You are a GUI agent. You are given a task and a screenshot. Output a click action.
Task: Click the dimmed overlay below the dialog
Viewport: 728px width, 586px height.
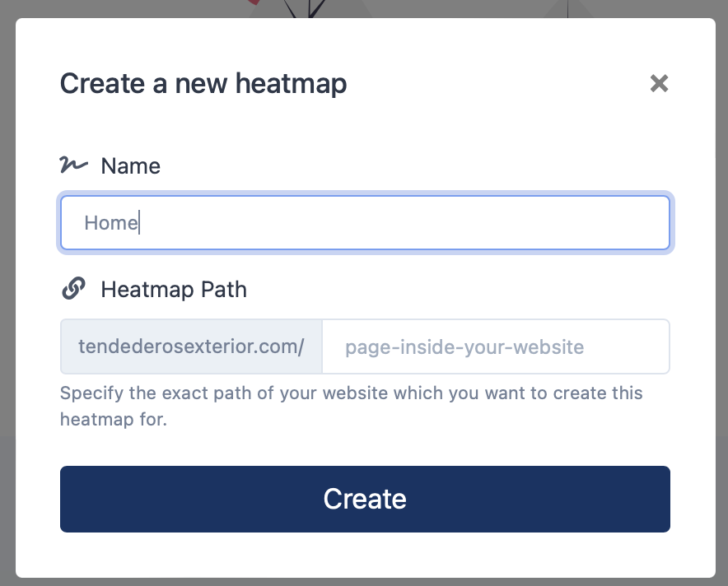[x=364, y=582]
